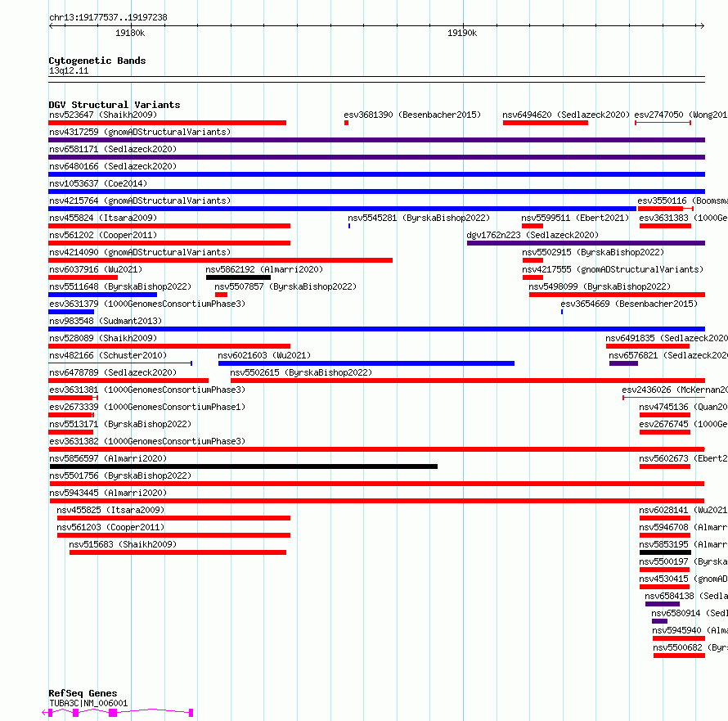Click nsv5513171 (ByrskaBishop2022) label

point(120,424)
